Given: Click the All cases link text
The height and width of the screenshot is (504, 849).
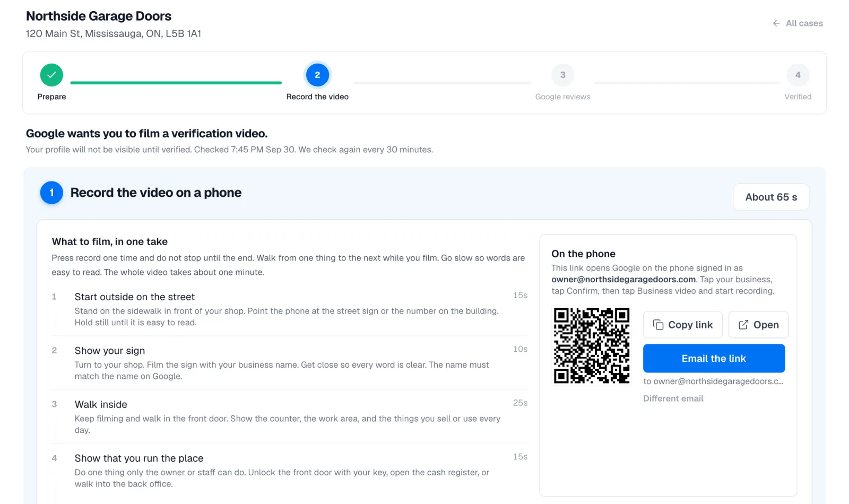Looking at the screenshot, I should [x=804, y=23].
